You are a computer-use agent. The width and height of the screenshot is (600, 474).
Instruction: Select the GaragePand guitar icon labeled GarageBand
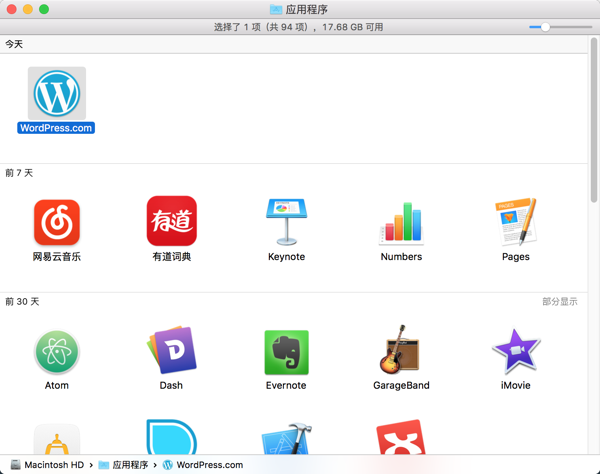pos(399,350)
